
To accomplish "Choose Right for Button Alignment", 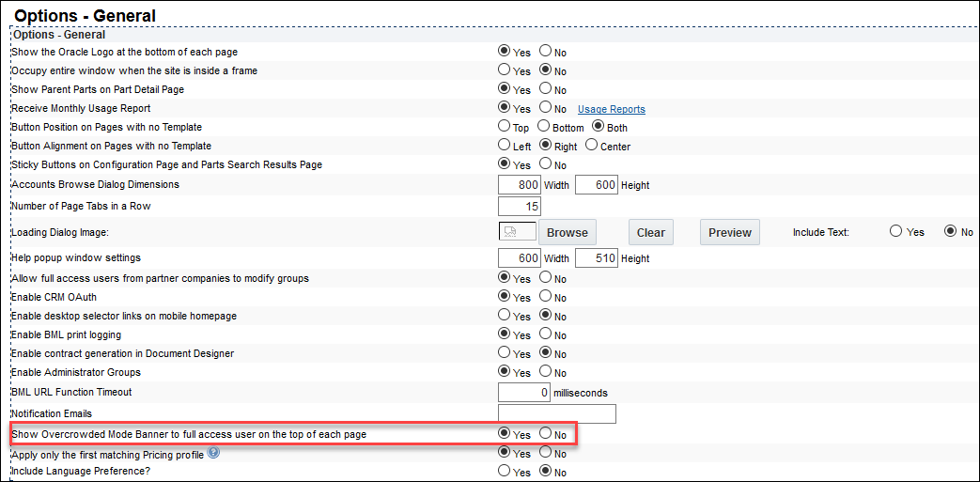I will pyautogui.click(x=545, y=145).
